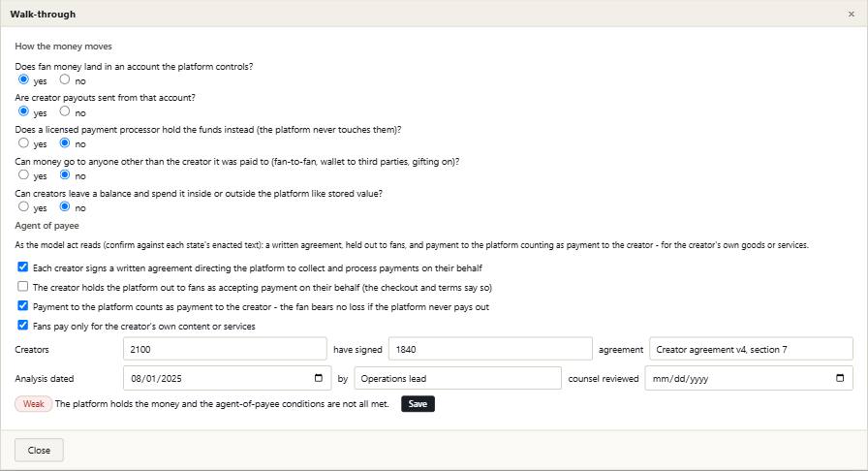This screenshot has height=471, width=868.
Task: Select yes for fan money landing in platform account
Action: tap(23, 79)
